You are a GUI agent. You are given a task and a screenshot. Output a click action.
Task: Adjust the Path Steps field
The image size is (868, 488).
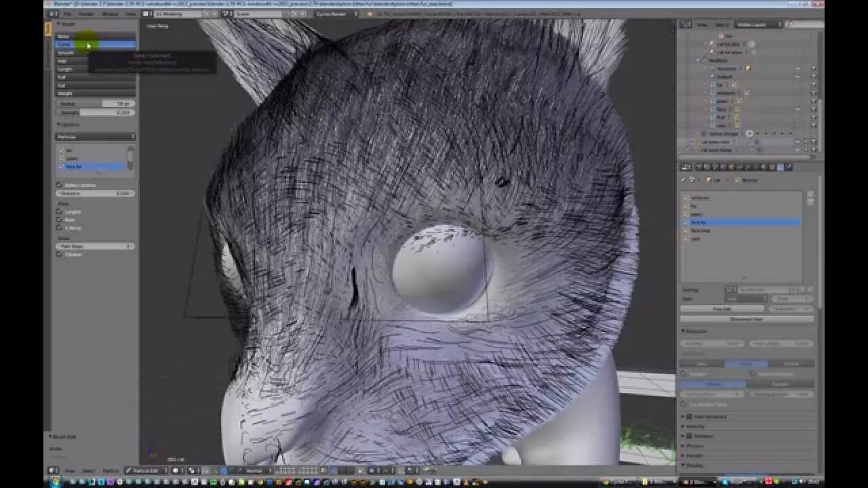[x=95, y=246]
